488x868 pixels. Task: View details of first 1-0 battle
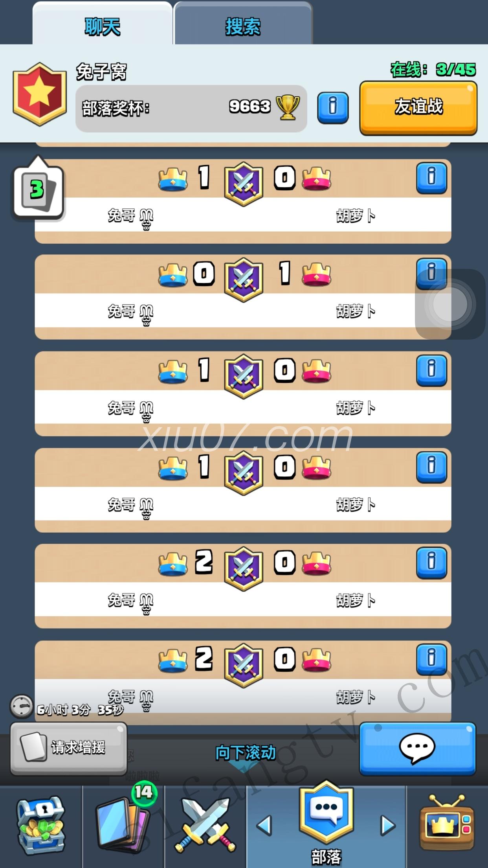click(x=431, y=177)
